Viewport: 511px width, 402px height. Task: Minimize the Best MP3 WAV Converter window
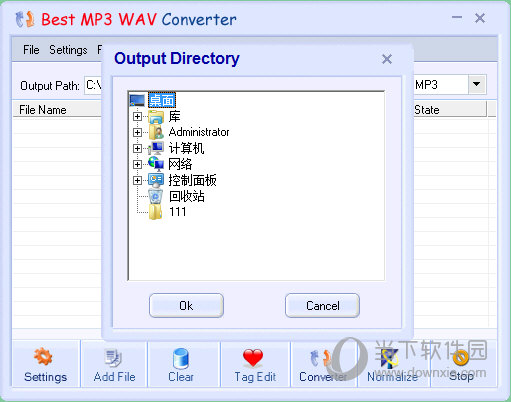click(x=457, y=17)
